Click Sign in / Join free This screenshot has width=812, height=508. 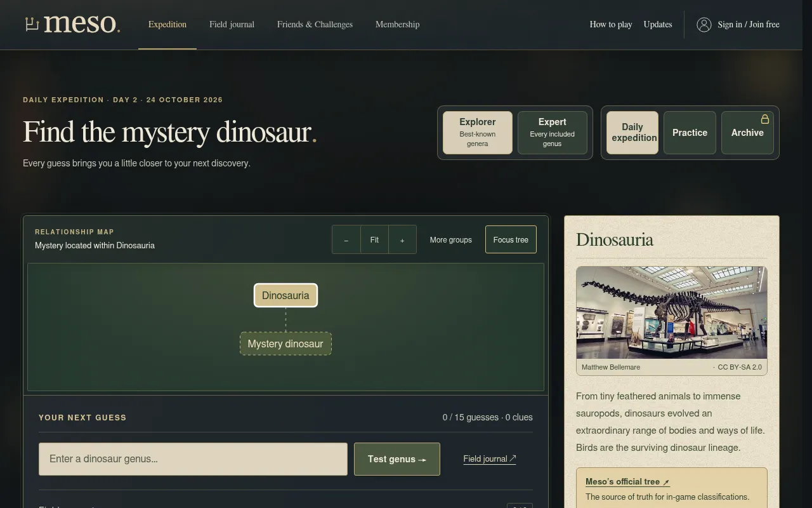tap(749, 25)
